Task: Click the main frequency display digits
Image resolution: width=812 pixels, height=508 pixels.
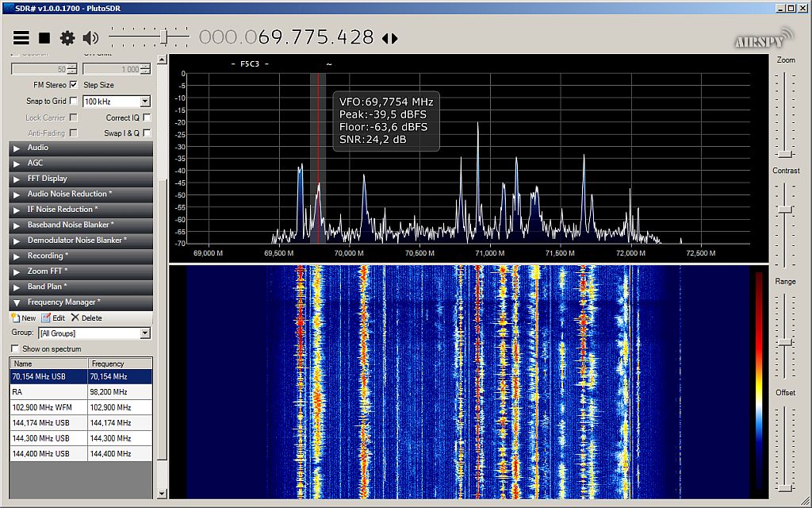Action: point(286,37)
